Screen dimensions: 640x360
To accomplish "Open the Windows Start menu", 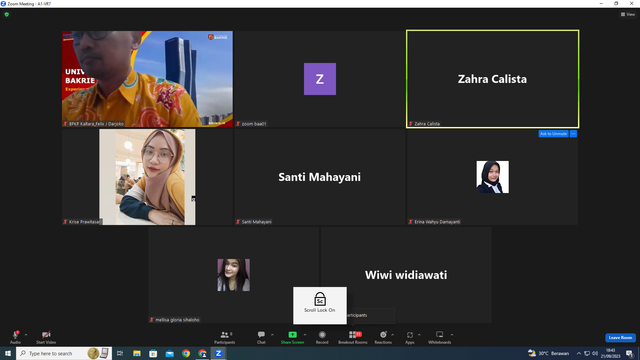I will [8, 353].
